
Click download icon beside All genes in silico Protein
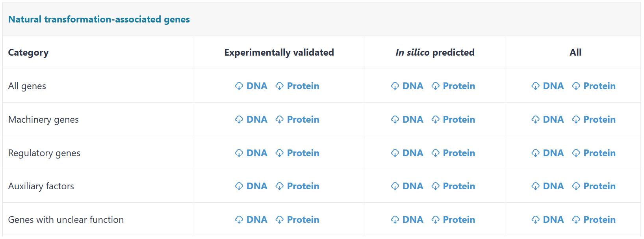[x=435, y=86]
